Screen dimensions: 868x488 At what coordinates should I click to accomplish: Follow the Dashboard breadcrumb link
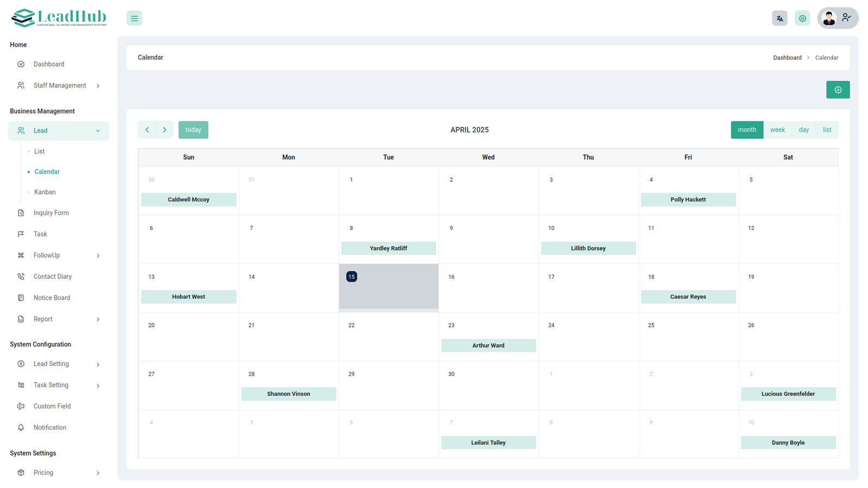click(787, 58)
